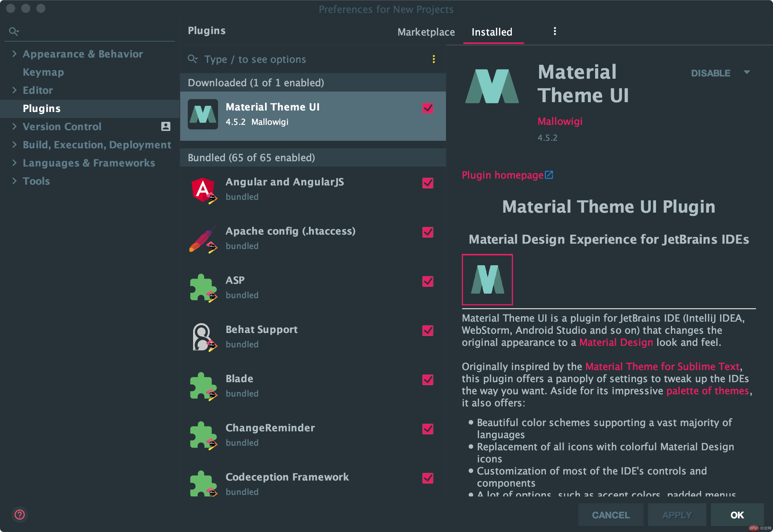Click the CANCEL button
The height and width of the screenshot is (532, 773).
(611, 515)
